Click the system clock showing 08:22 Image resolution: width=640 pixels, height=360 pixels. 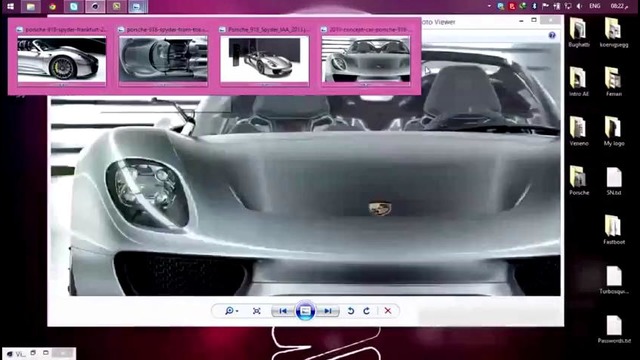click(618, 6)
